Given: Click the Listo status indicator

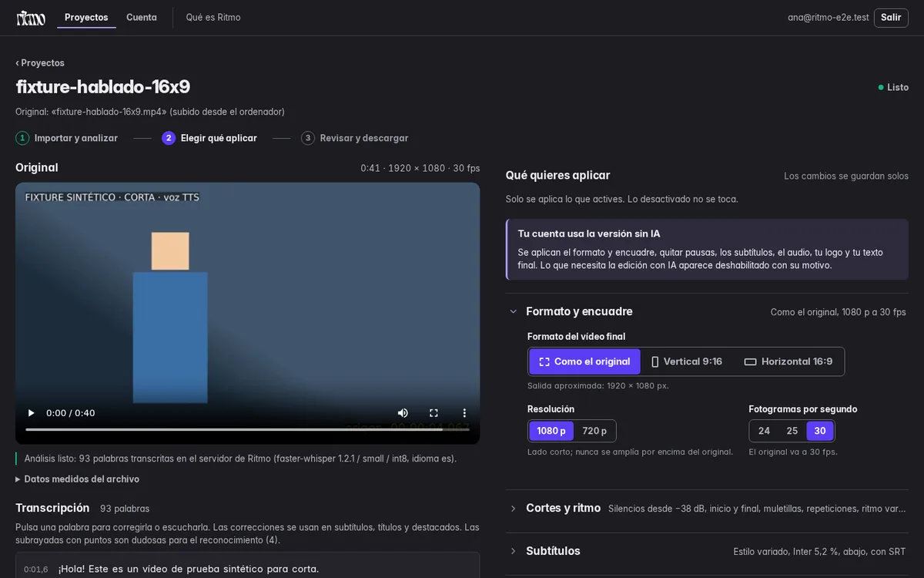Looking at the screenshot, I should coord(893,88).
